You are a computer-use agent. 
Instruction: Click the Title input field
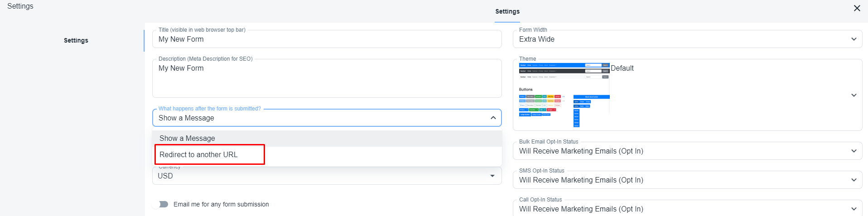pyautogui.click(x=326, y=39)
